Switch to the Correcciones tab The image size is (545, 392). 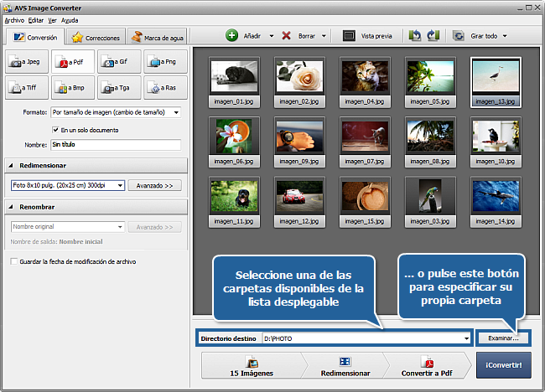98,37
